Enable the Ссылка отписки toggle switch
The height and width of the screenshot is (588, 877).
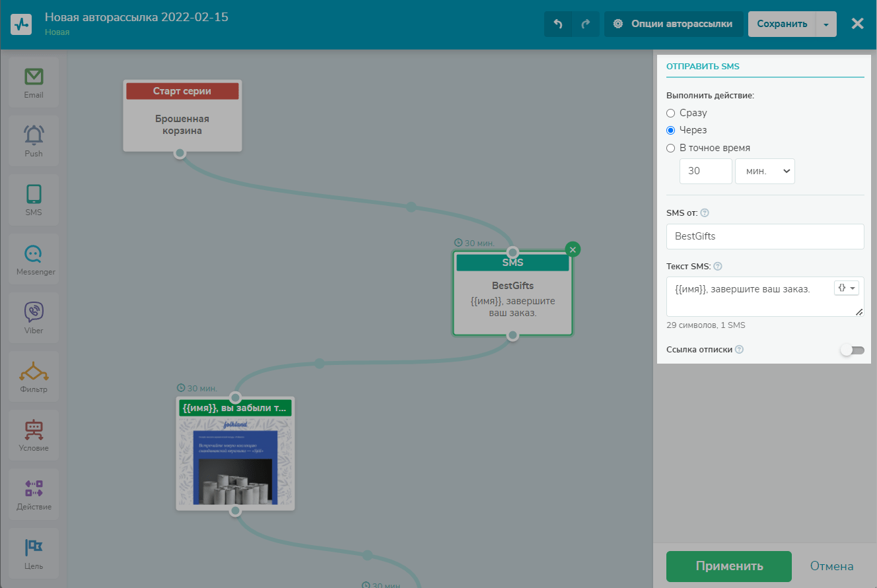tap(851, 350)
